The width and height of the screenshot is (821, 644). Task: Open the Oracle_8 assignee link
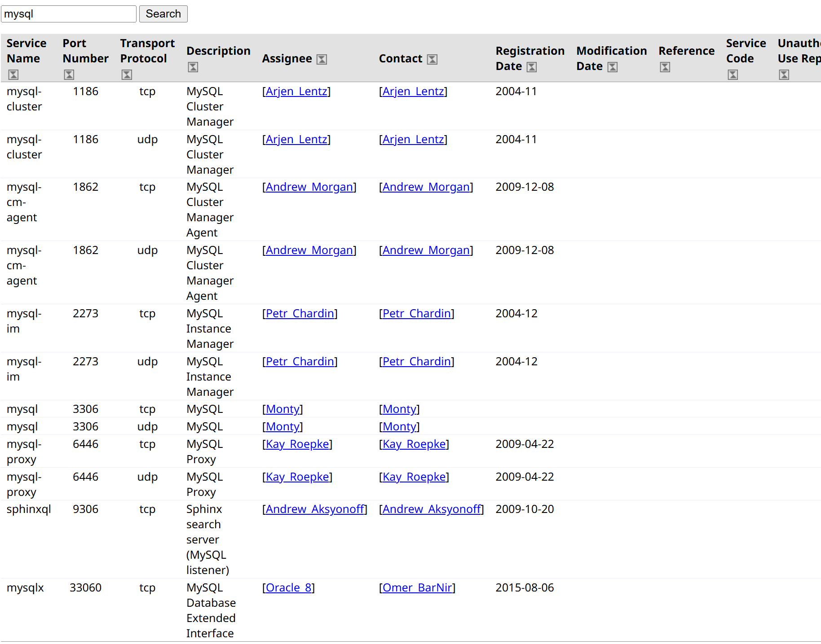point(288,588)
